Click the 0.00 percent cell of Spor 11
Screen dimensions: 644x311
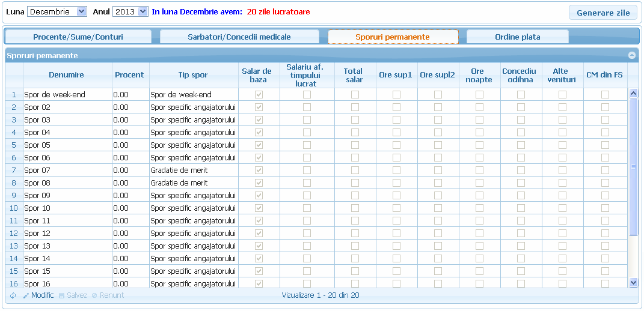click(x=130, y=221)
